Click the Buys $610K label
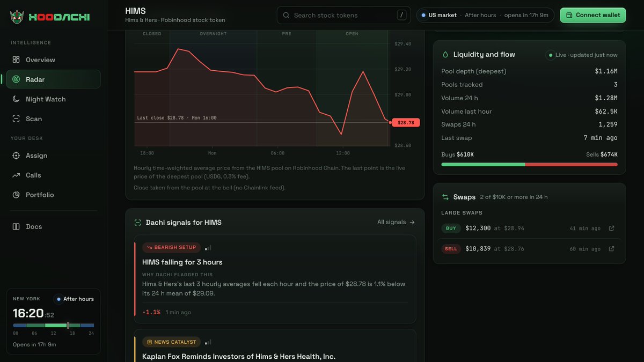This screenshot has width=644, height=362. (457, 154)
